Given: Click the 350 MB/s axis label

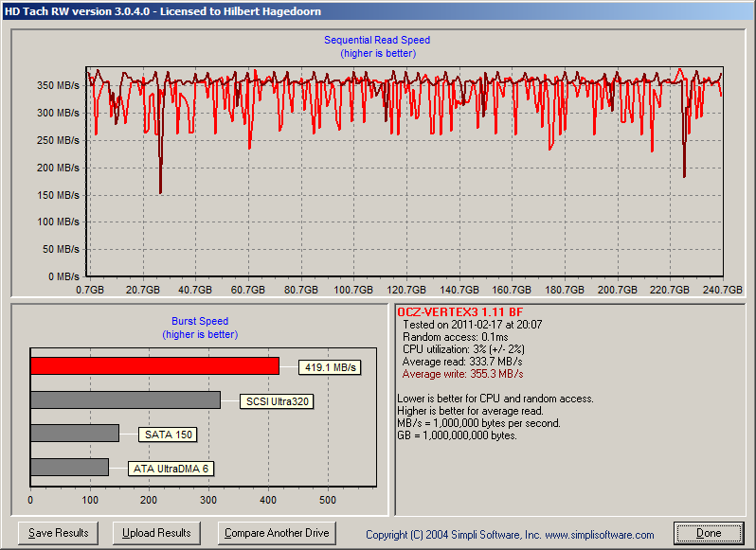Looking at the screenshot, I should coord(58,85).
